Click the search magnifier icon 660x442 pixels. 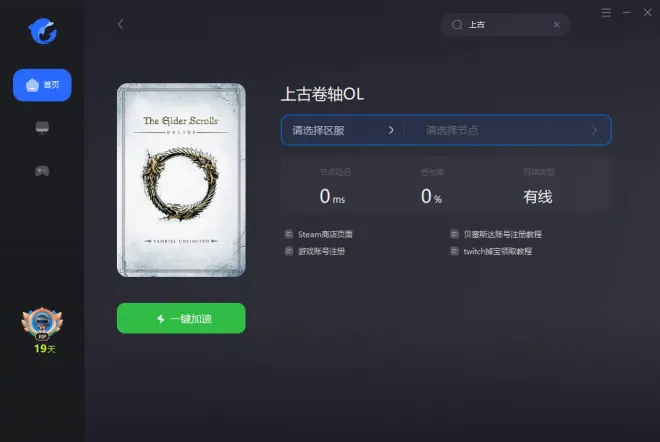457,25
